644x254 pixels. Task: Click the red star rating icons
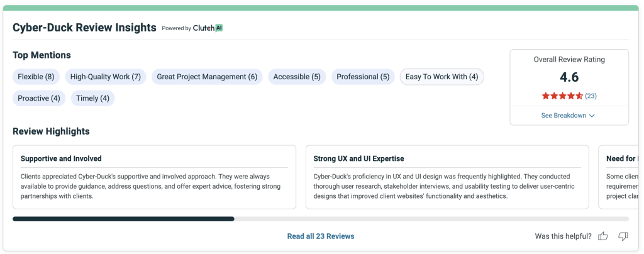click(x=562, y=96)
